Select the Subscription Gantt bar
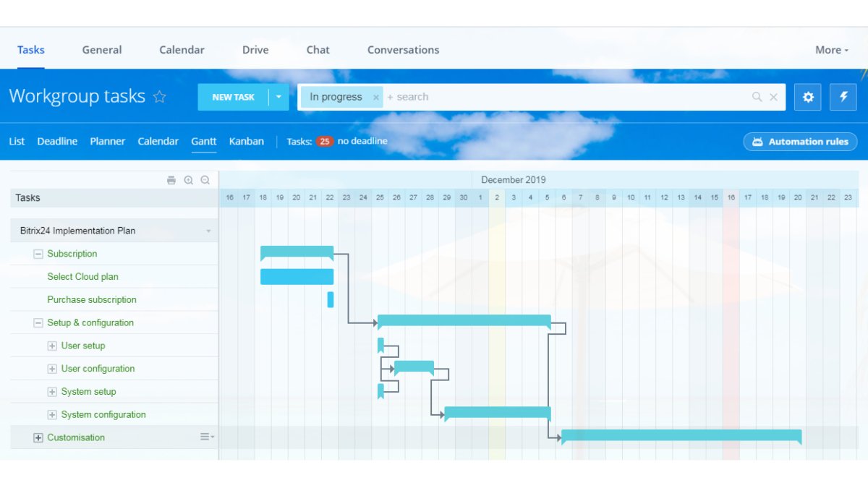The width and height of the screenshot is (868, 488). [297, 253]
